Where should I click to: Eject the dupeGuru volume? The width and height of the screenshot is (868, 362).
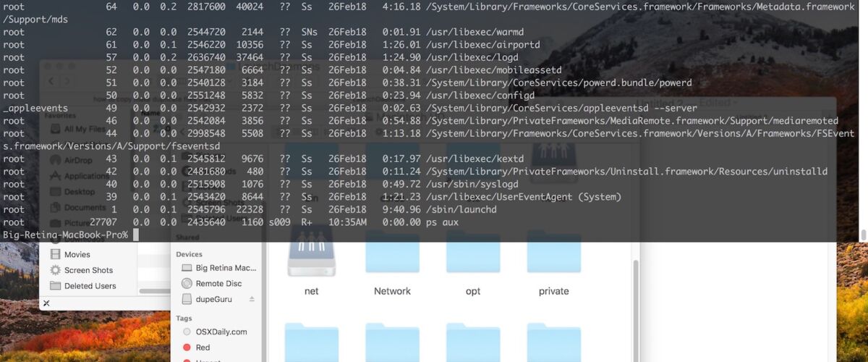[x=252, y=299]
